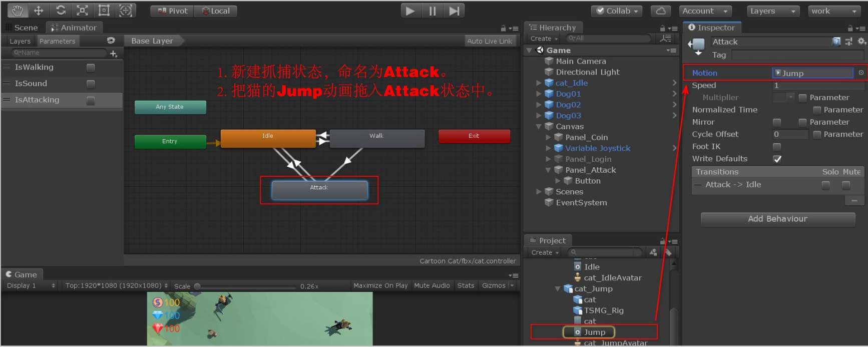Select the Hand tool in toolbar
The width and height of the screenshot is (868, 347).
(17, 11)
